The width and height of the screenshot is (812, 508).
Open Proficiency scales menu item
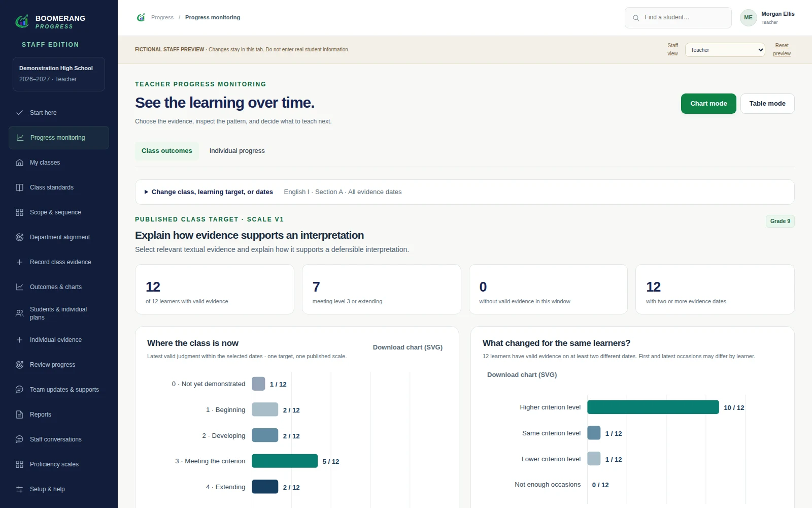coord(59,464)
